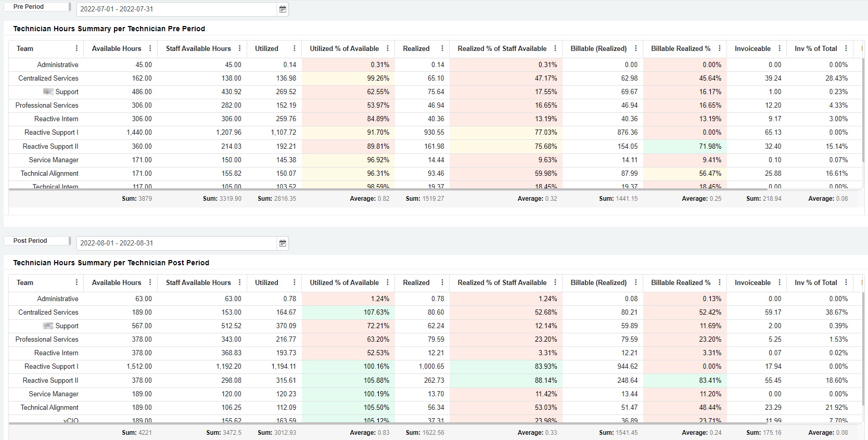The width and height of the screenshot is (868, 440).
Task: Click Technical Alignment team in Pre Period table
Action: tap(49, 173)
